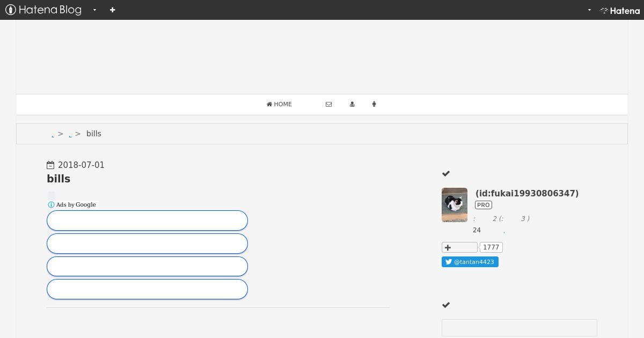Screen dimensions: 644x338
Task: Click the plus icon in top bar
Action: point(112,10)
